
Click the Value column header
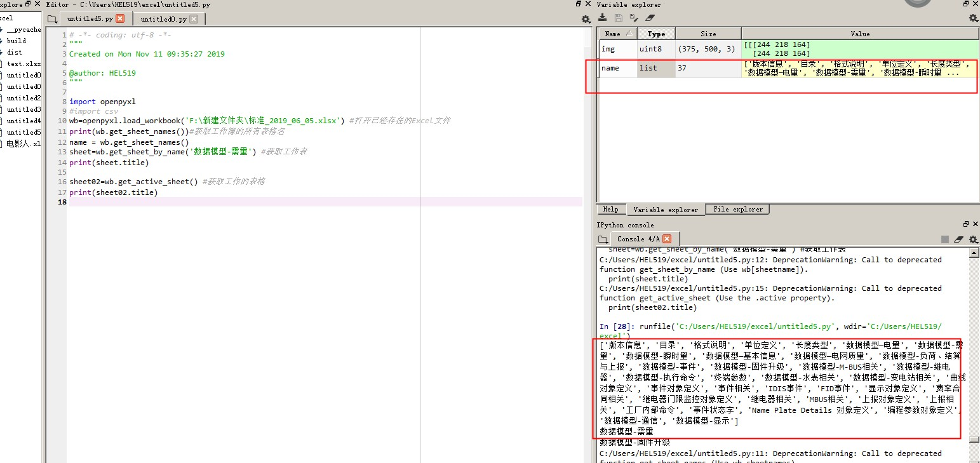coord(860,34)
